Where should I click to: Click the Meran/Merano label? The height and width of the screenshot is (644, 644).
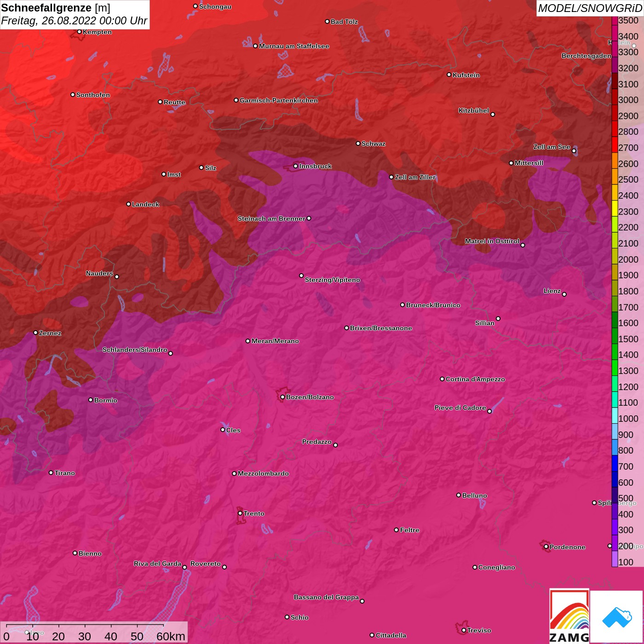pos(275,341)
